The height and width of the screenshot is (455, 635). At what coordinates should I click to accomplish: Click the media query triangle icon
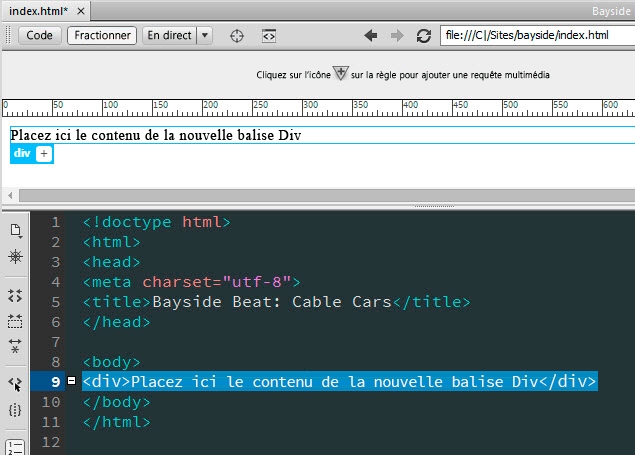tap(341, 74)
